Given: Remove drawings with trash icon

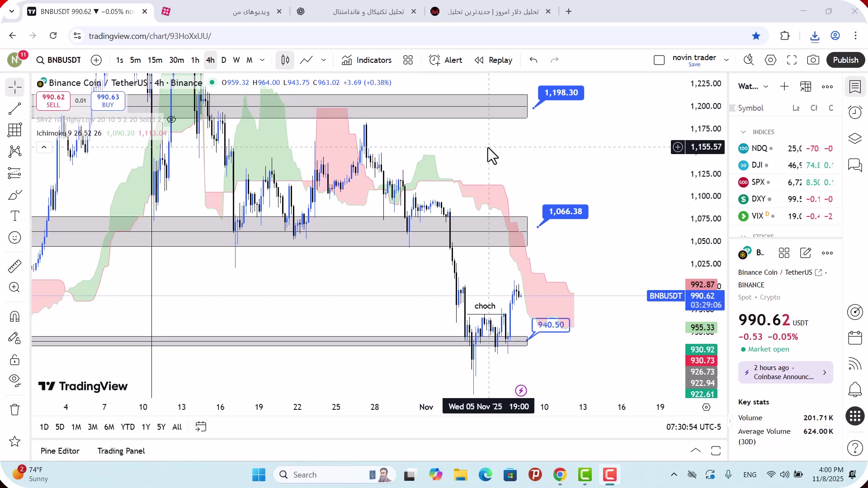Looking at the screenshot, I should coord(14,410).
